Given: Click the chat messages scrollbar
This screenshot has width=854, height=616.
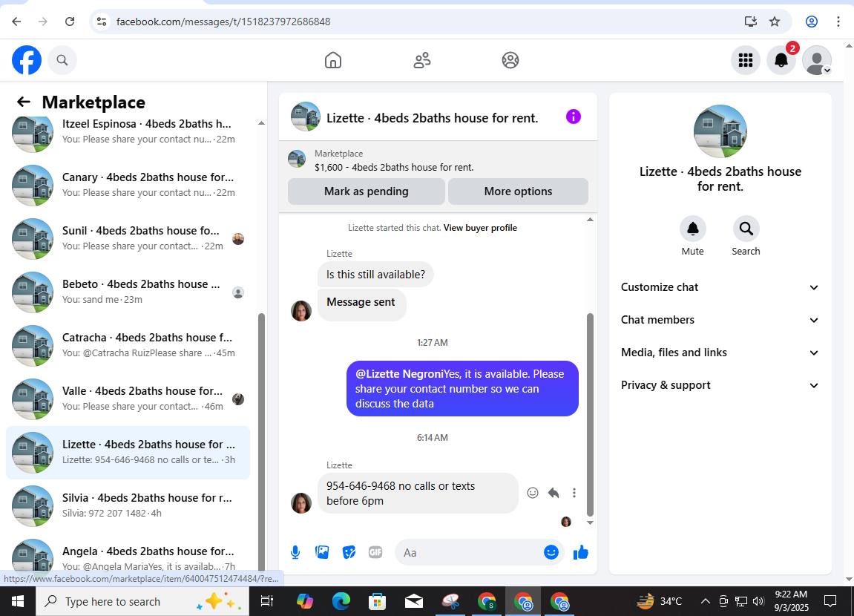Looking at the screenshot, I should [590, 414].
